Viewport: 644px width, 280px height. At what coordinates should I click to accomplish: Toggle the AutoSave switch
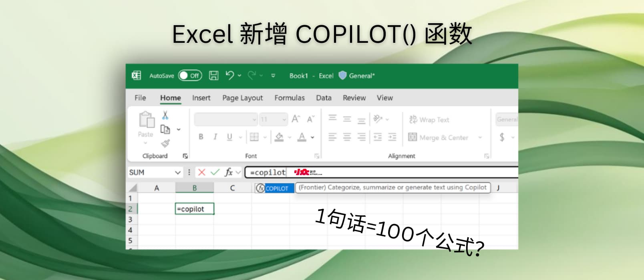click(x=190, y=75)
